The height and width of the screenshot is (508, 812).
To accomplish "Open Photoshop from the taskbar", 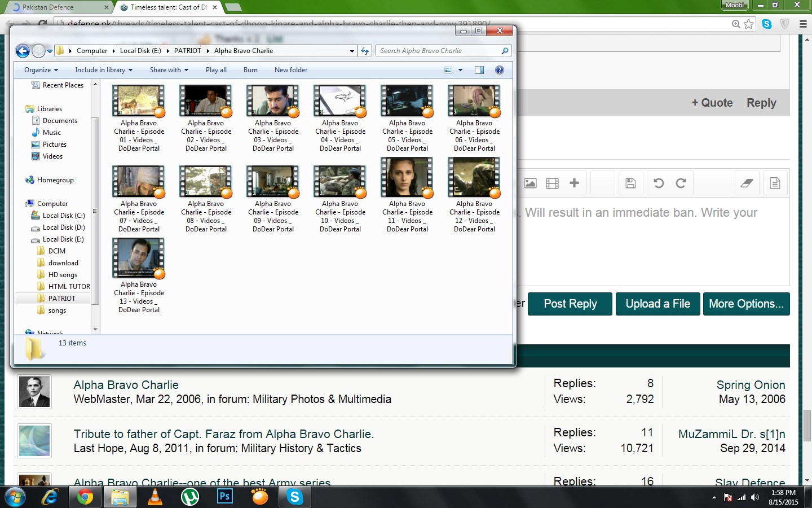I will [x=225, y=497].
